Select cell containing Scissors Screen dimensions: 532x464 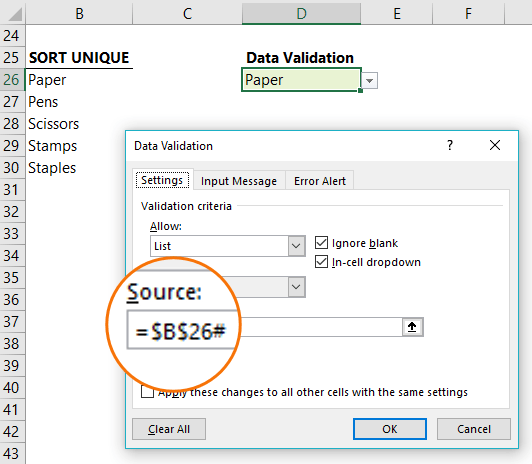79,124
